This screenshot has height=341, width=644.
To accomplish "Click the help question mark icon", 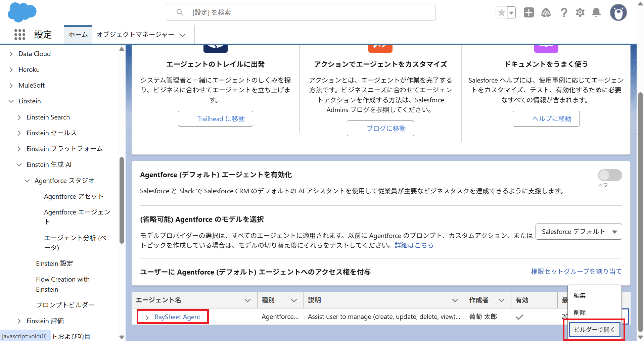I will tap(564, 13).
